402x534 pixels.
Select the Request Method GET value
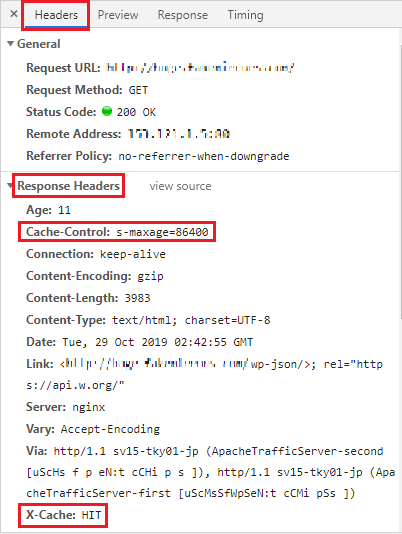coord(138,90)
